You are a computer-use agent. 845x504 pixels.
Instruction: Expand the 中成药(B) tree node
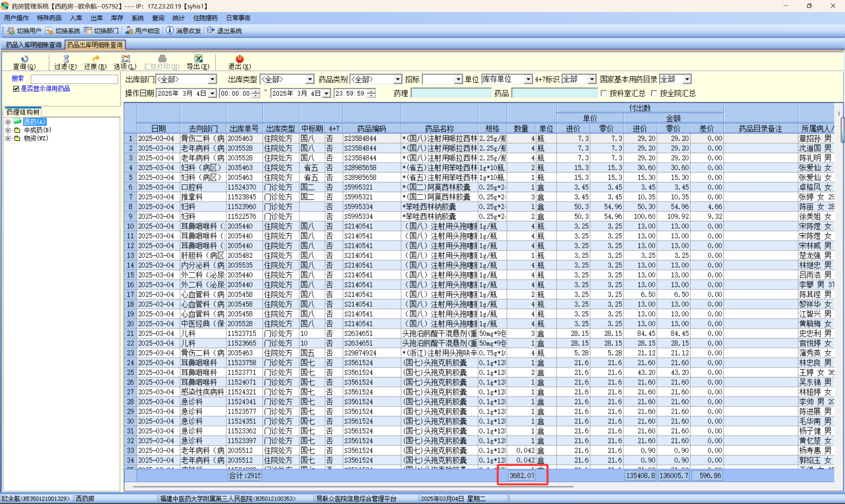click(8, 130)
